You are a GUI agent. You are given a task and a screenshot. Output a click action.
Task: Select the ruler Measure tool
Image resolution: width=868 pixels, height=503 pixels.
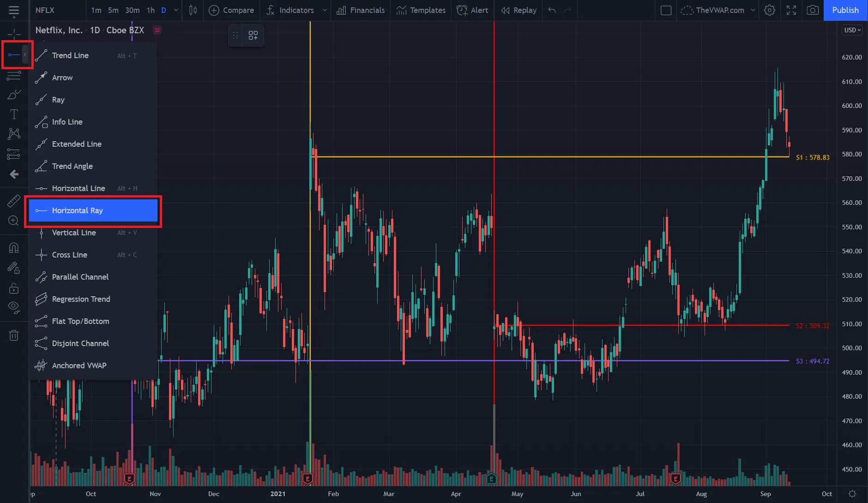[x=14, y=201]
